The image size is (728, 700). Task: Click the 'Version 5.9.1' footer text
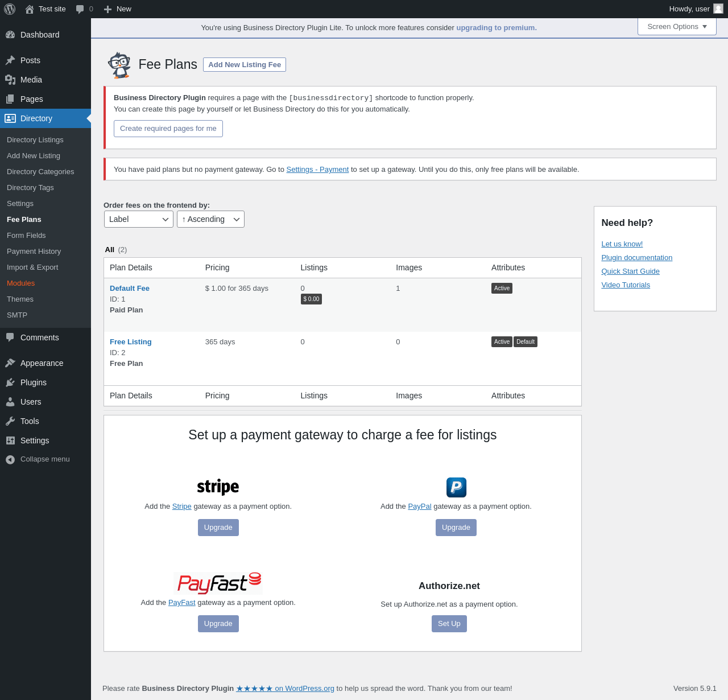pos(695,689)
